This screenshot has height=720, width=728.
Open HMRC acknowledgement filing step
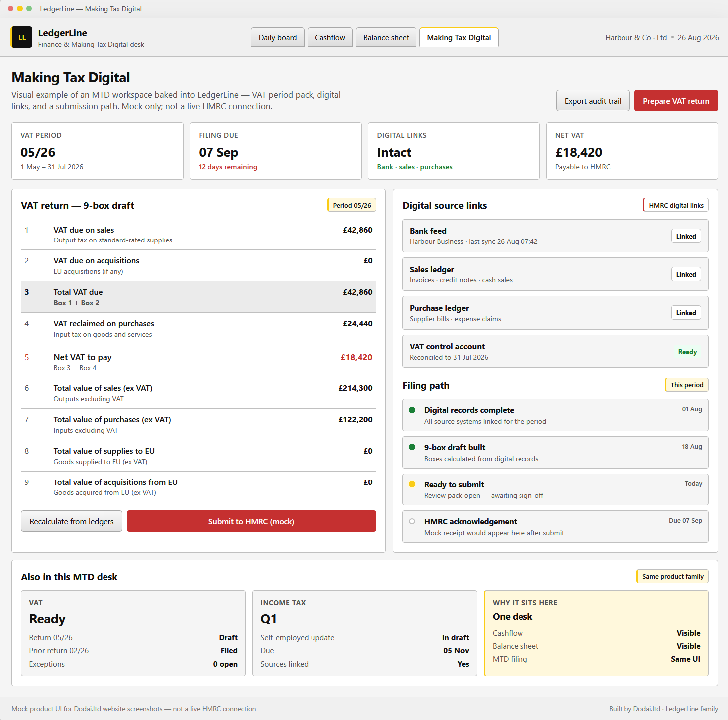tap(555, 526)
